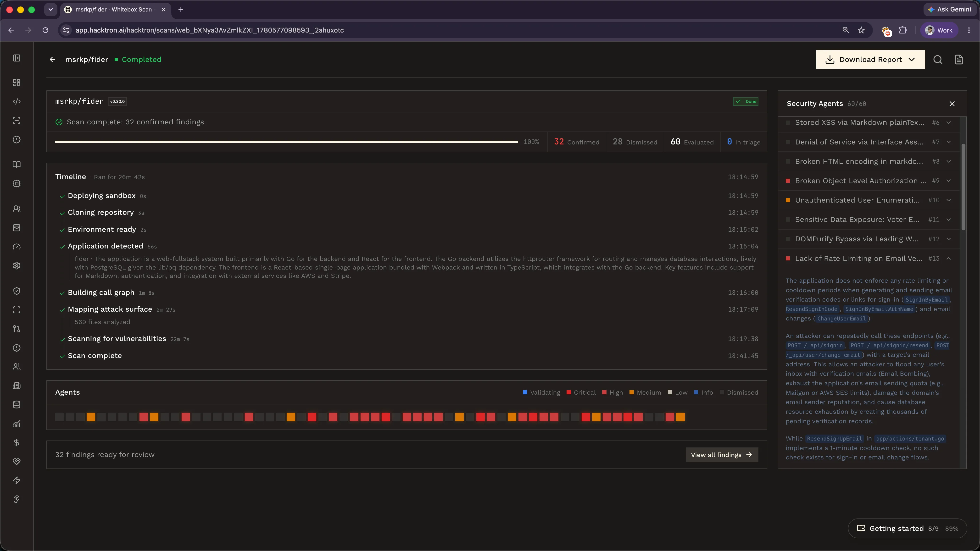Image resolution: width=980 pixels, height=551 pixels.
Task: Open the browser zoom magnifier icon
Action: point(846,30)
